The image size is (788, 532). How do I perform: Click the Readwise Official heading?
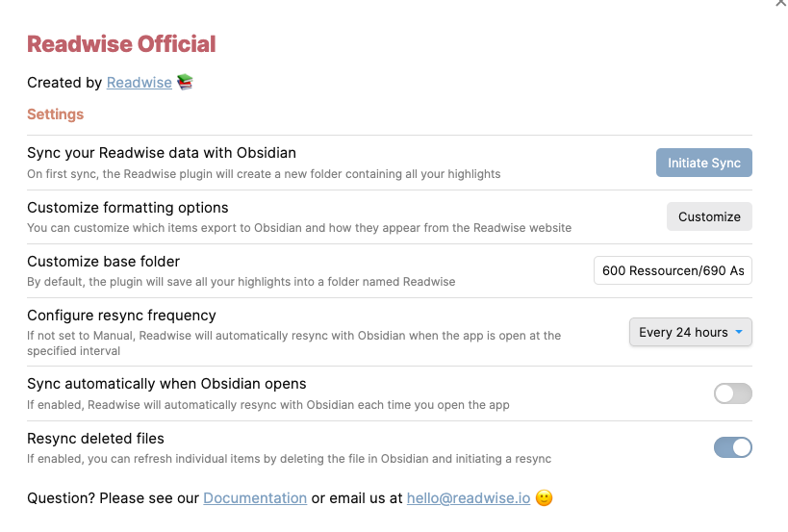point(121,43)
